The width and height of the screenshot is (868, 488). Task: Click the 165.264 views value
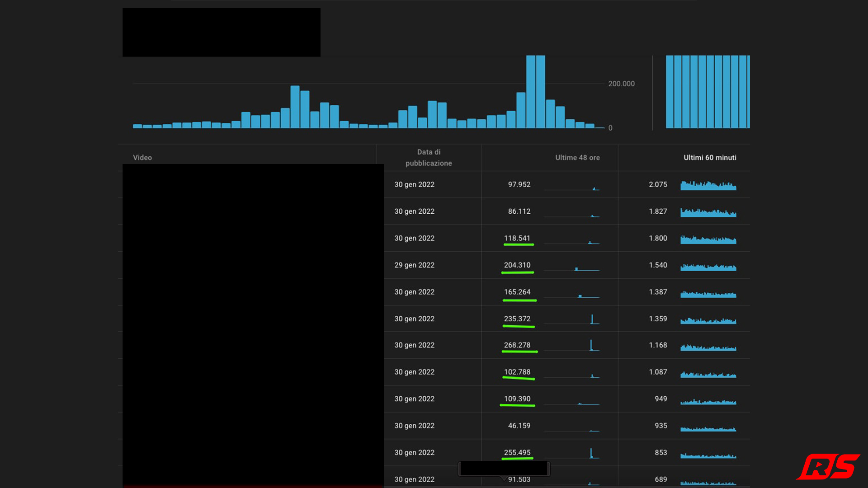517,292
